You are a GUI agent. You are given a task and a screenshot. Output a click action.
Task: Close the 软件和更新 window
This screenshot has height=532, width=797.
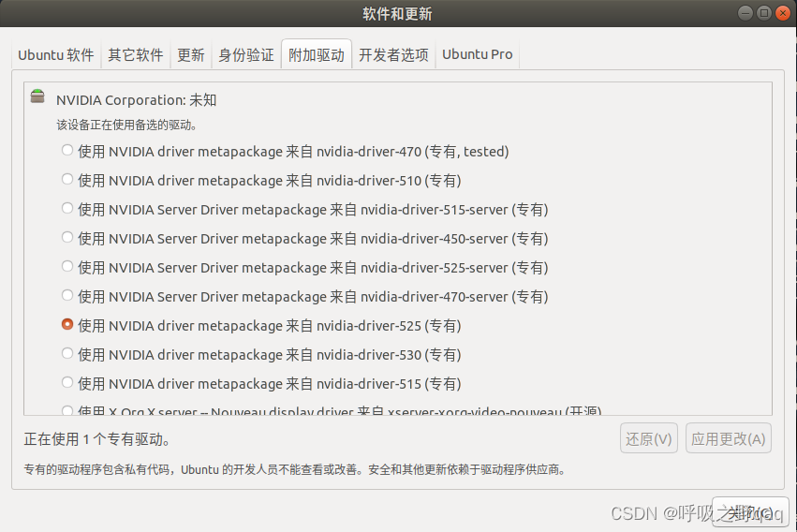(x=783, y=13)
